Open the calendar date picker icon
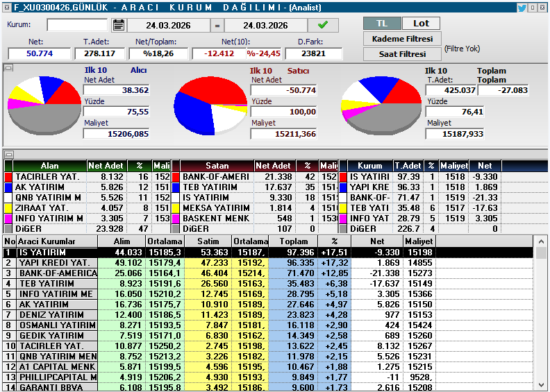This screenshot has height=392, width=550. pos(119,25)
